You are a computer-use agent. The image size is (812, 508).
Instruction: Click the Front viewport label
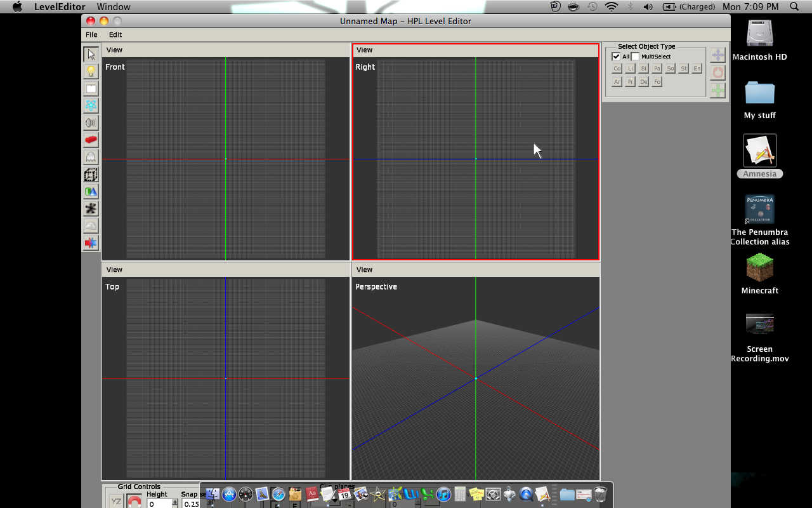click(115, 67)
